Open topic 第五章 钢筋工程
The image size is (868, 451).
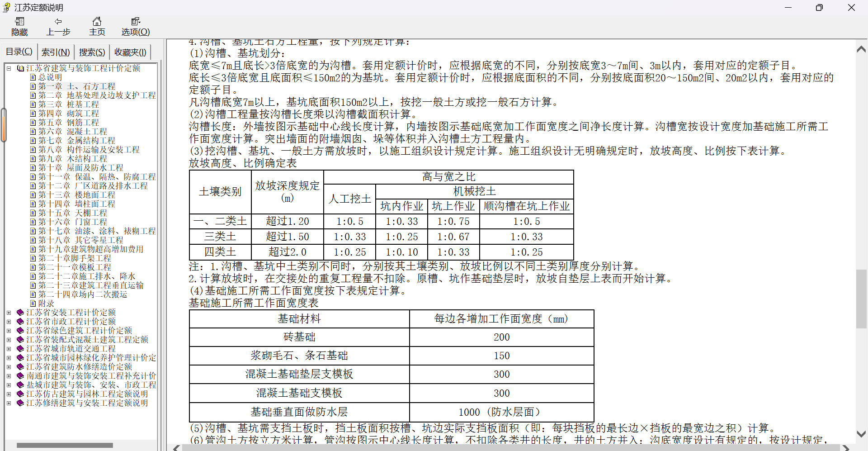68,123
